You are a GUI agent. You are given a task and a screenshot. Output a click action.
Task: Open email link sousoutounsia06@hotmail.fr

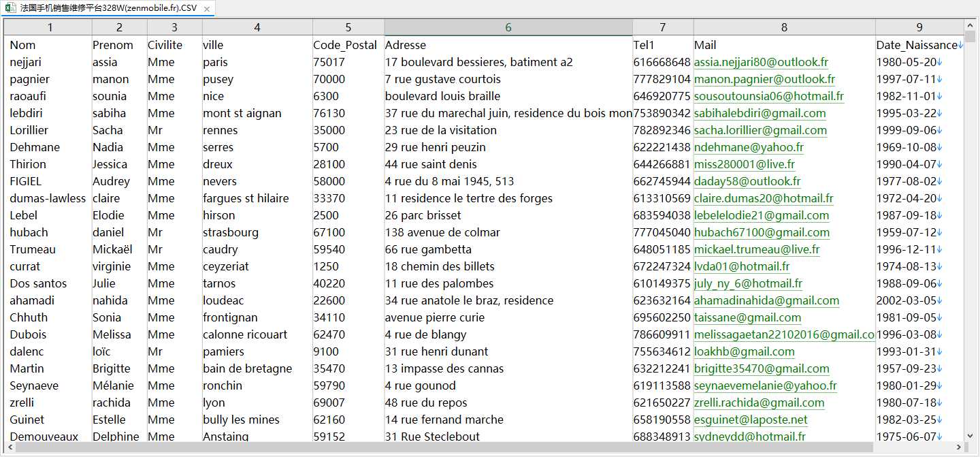(x=769, y=96)
